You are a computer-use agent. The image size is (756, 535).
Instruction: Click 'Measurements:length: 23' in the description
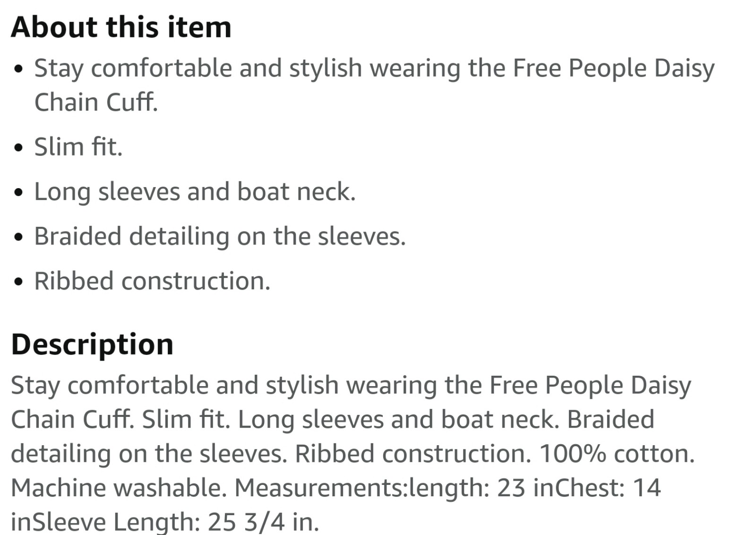coord(380,488)
